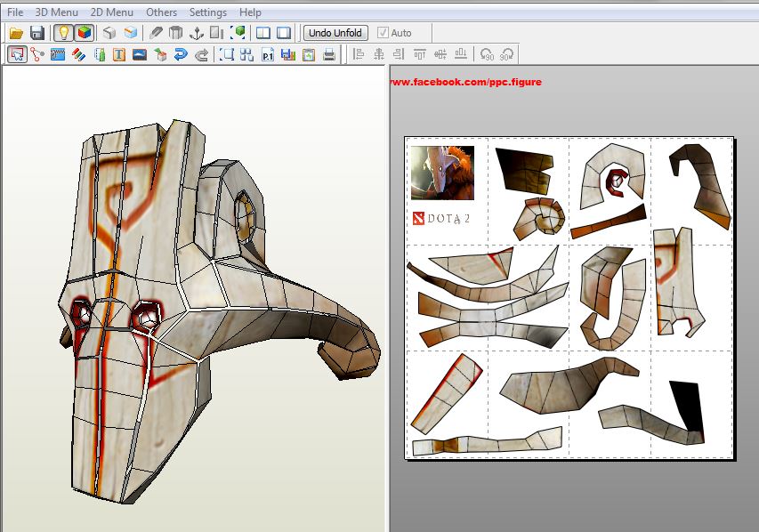Click the gray cube toolbar icon
The height and width of the screenshot is (532, 759).
109,33
